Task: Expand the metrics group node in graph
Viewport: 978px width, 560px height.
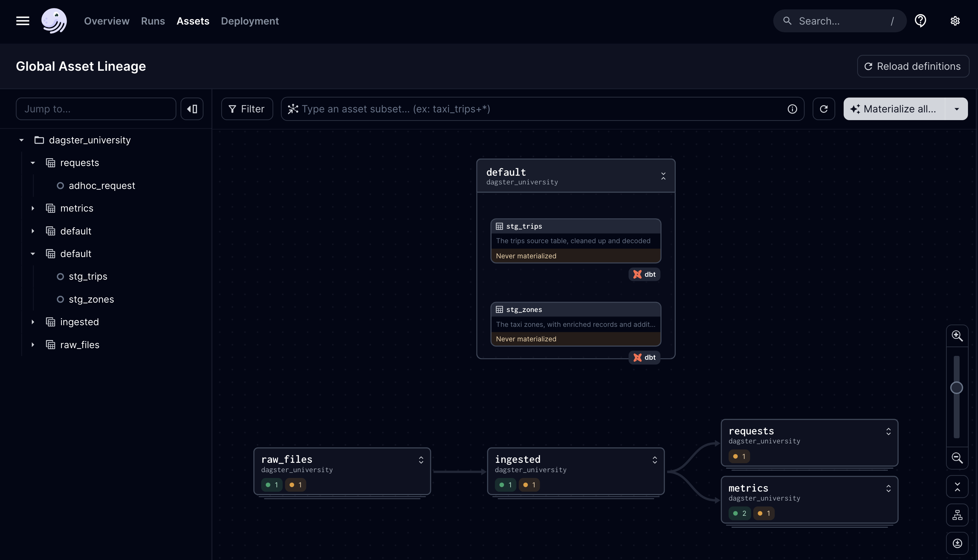Action: coord(889,488)
